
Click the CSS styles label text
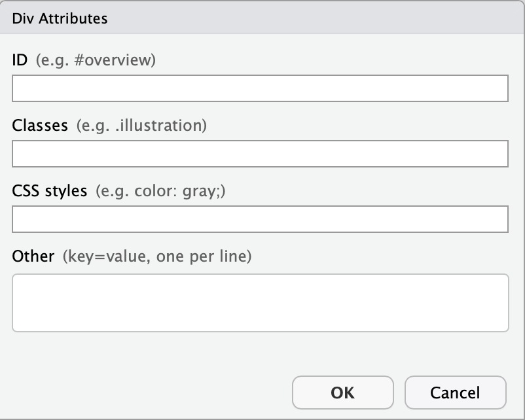coord(50,191)
